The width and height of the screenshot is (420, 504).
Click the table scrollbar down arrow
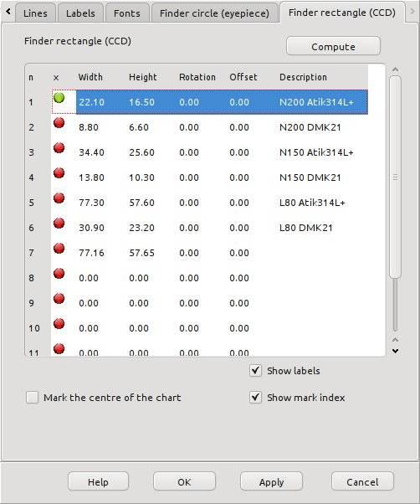coord(395,351)
